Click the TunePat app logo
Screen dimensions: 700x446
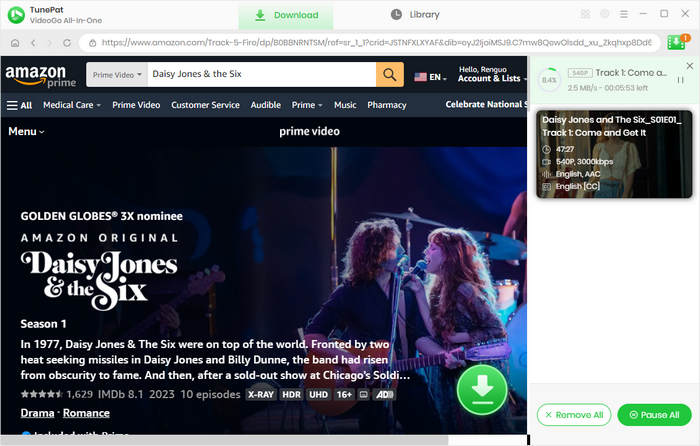click(16, 15)
